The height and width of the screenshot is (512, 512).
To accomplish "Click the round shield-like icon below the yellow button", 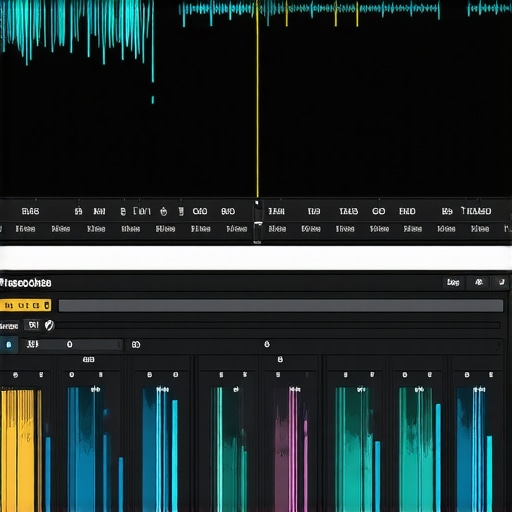I will (49, 325).
